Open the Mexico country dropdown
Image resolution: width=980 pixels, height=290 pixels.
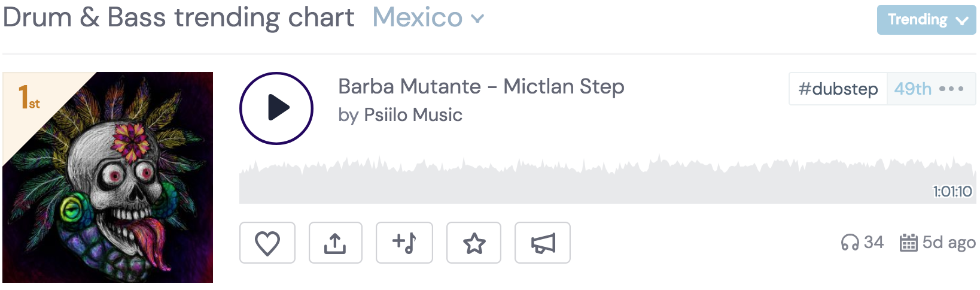coord(428,18)
